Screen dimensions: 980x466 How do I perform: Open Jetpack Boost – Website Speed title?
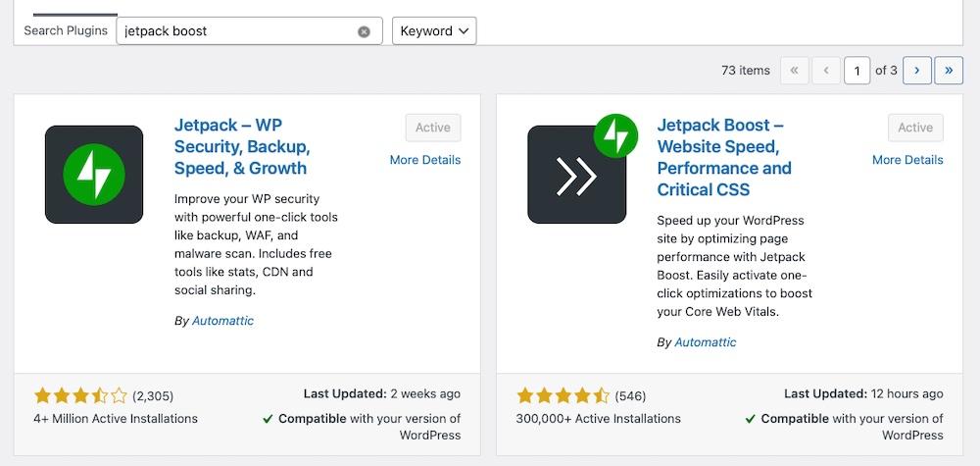(x=724, y=157)
